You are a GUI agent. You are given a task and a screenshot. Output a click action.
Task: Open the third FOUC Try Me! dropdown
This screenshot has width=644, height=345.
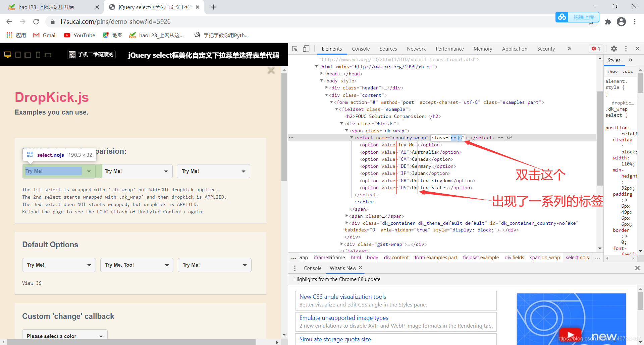[x=214, y=171]
